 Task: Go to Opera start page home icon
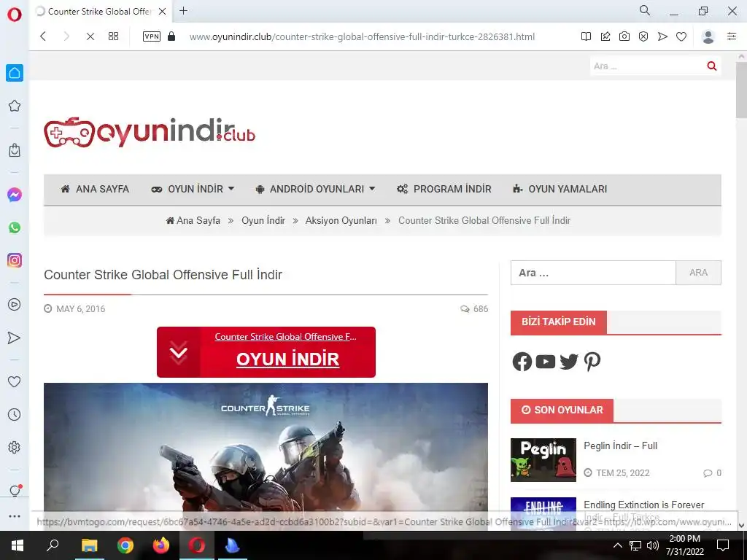point(15,73)
